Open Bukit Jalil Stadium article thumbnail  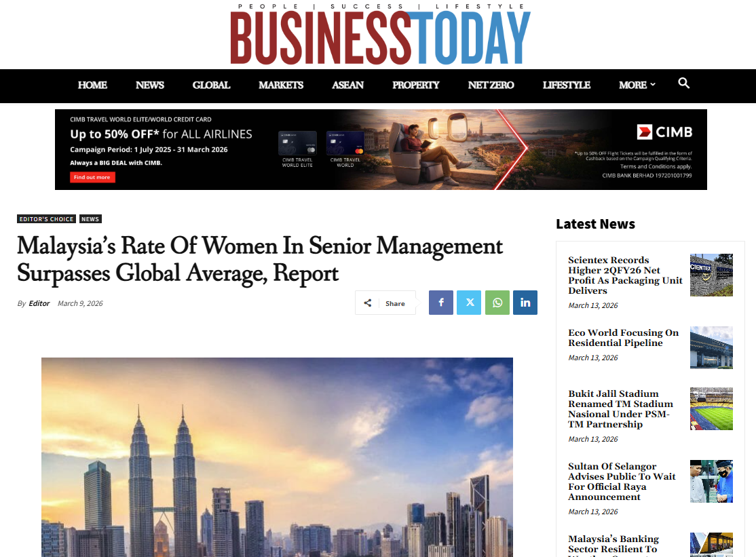click(x=711, y=409)
